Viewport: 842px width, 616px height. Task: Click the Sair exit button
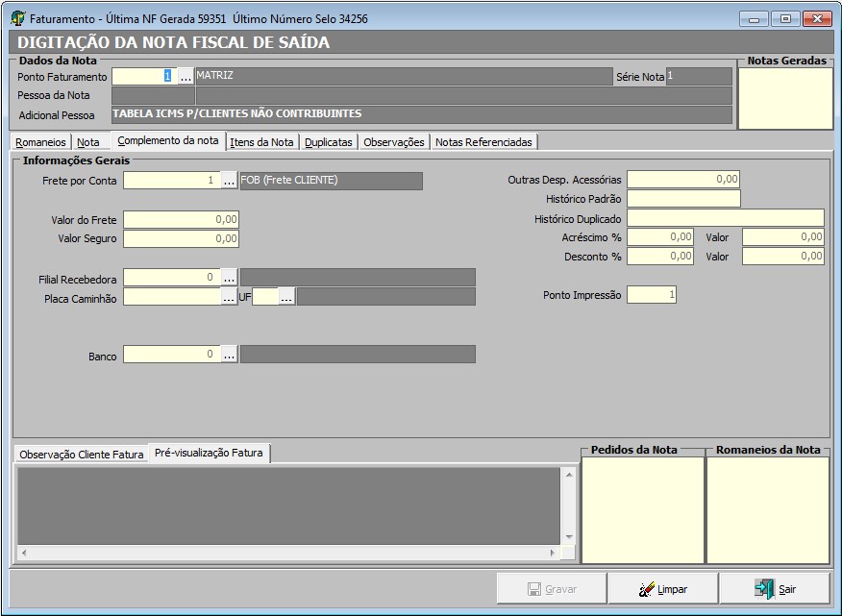(x=775, y=589)
